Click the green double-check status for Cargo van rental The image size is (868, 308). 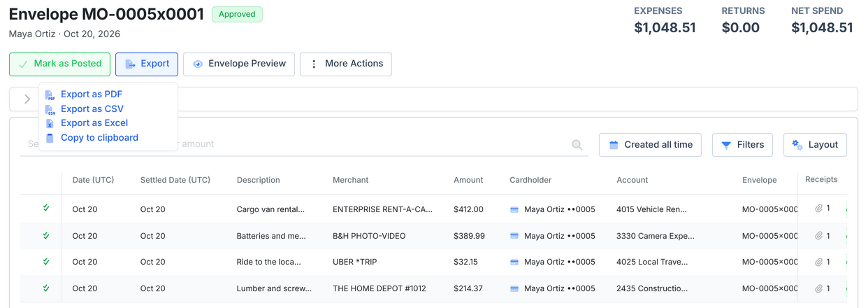pos(46,208)
